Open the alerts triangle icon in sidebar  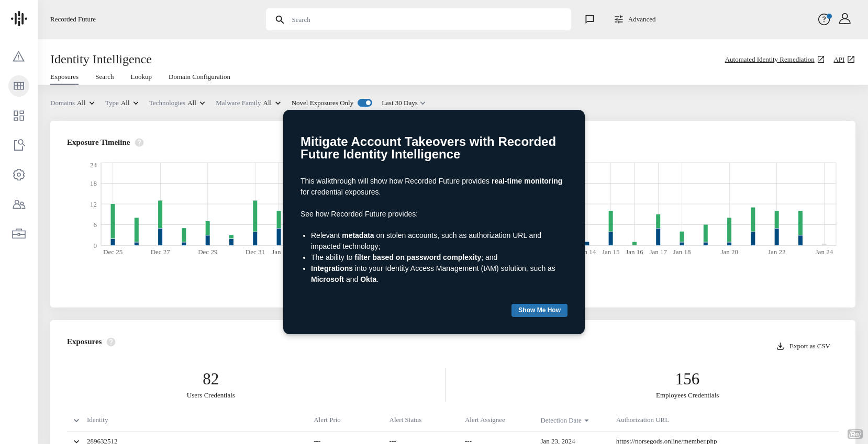(x=19, y=56)
